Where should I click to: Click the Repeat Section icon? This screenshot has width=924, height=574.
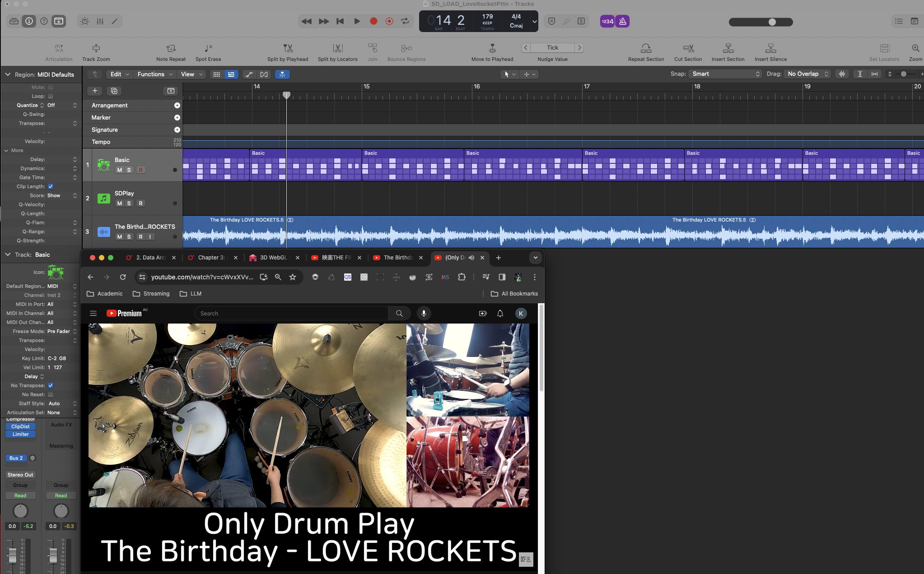pyautogui.click(x=646, y=48)
